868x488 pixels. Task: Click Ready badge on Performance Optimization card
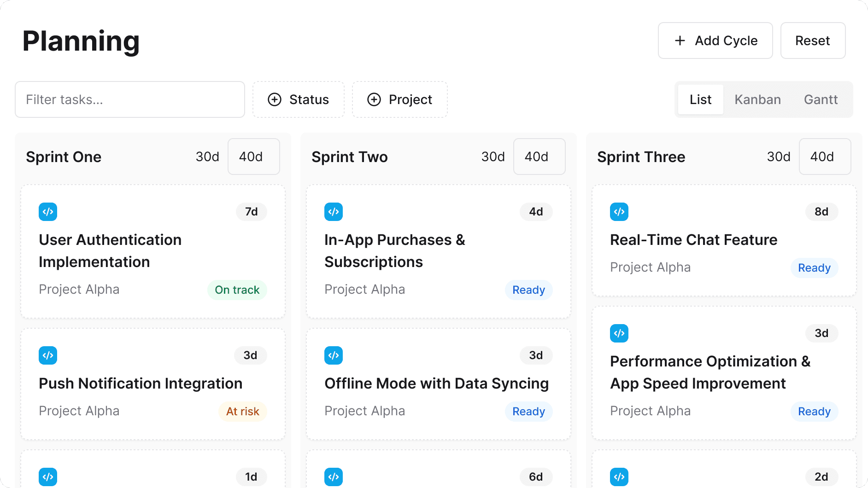pos(815,412)
